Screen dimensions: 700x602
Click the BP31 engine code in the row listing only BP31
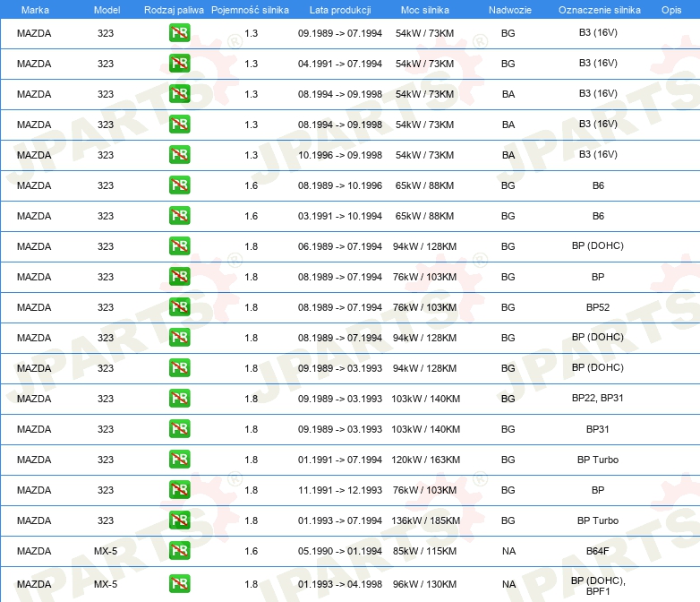598,429
